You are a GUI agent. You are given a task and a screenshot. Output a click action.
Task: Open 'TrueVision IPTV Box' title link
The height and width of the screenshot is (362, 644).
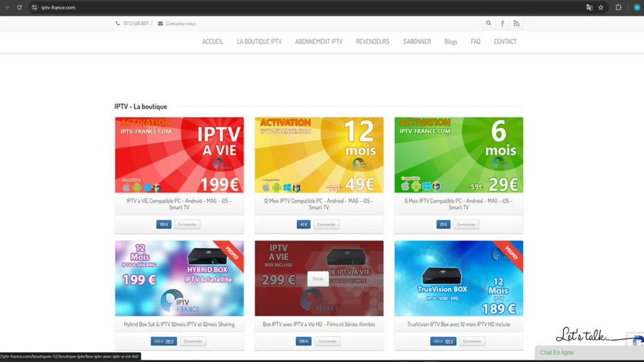[x=458, y=324]
